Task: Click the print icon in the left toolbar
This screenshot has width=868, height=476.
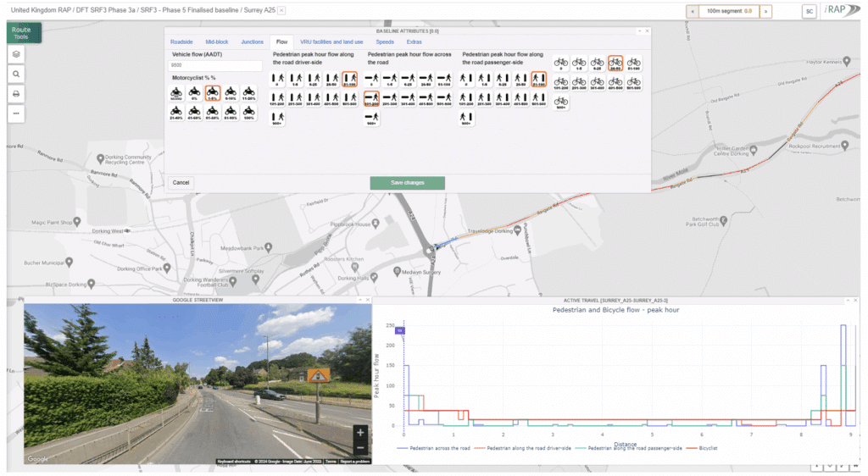Action: click(16, 94)
